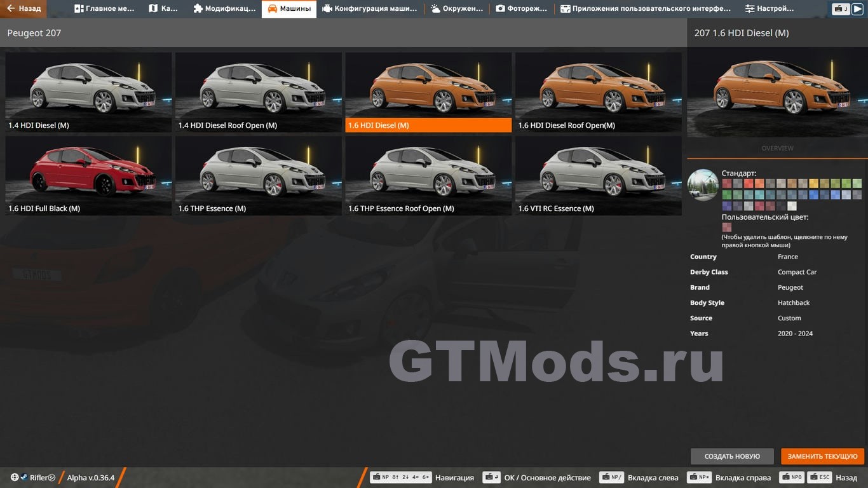868x488 pixels.
Task: Open the Настройки tab
Action: (770, 9)
